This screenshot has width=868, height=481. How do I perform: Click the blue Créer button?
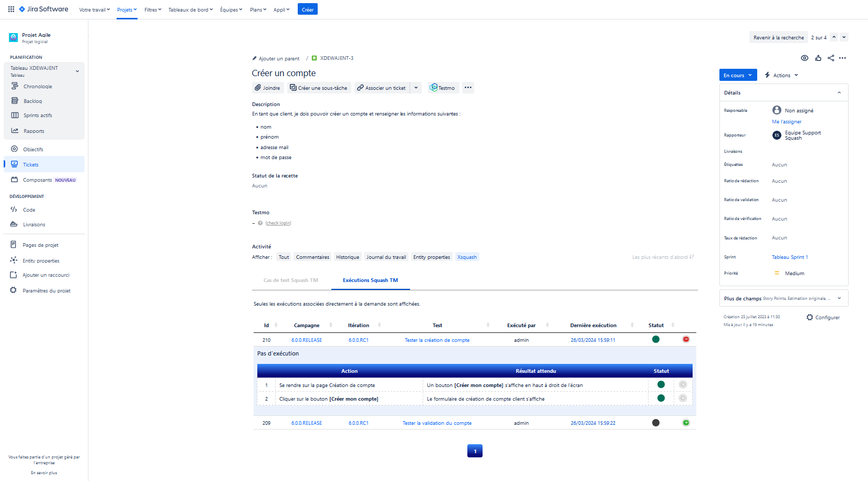click(x=308, y=9)
